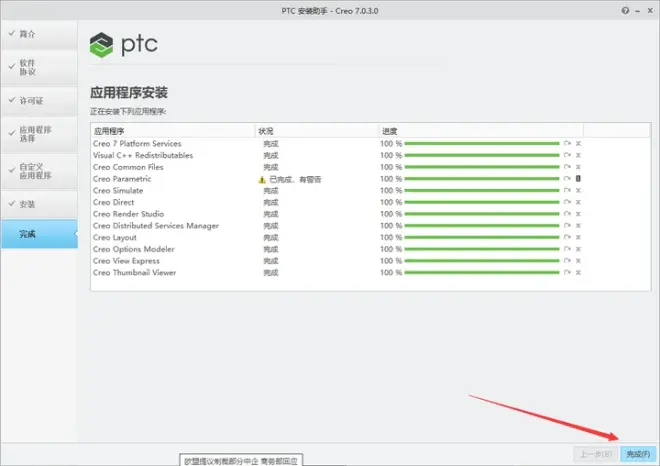The height and width of the screenshot is (466, 660).
Task: Click the Creo Simulate progress bar
Action: click(x=482, y=191)
